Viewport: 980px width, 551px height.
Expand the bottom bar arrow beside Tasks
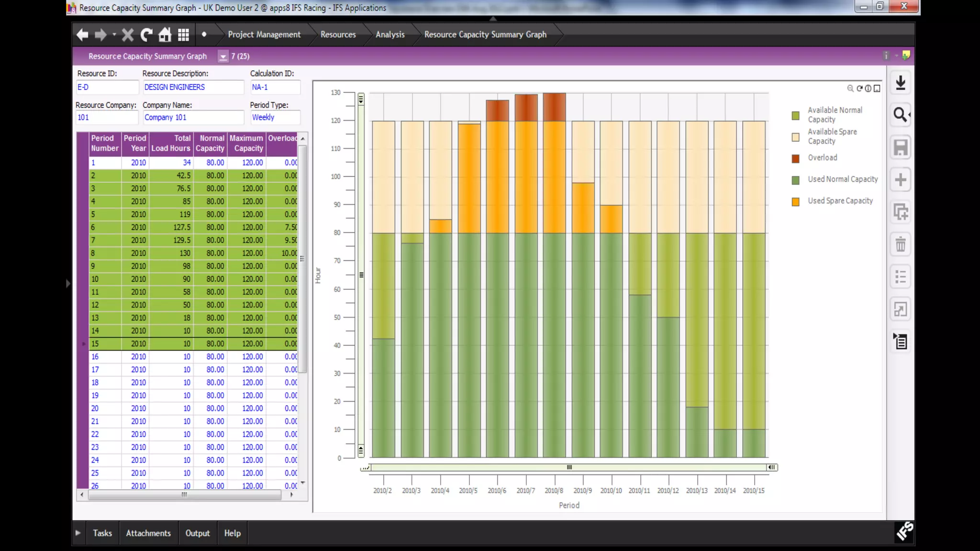point(78,533)
